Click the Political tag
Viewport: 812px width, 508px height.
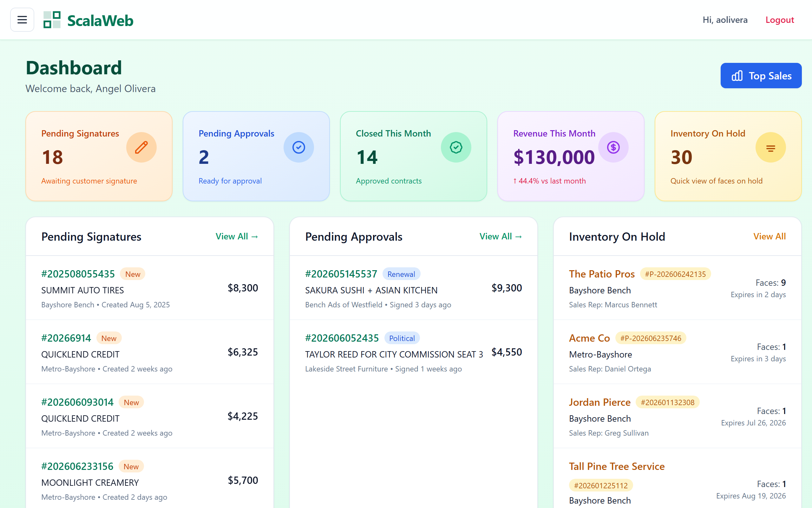(x=402, y=338)
